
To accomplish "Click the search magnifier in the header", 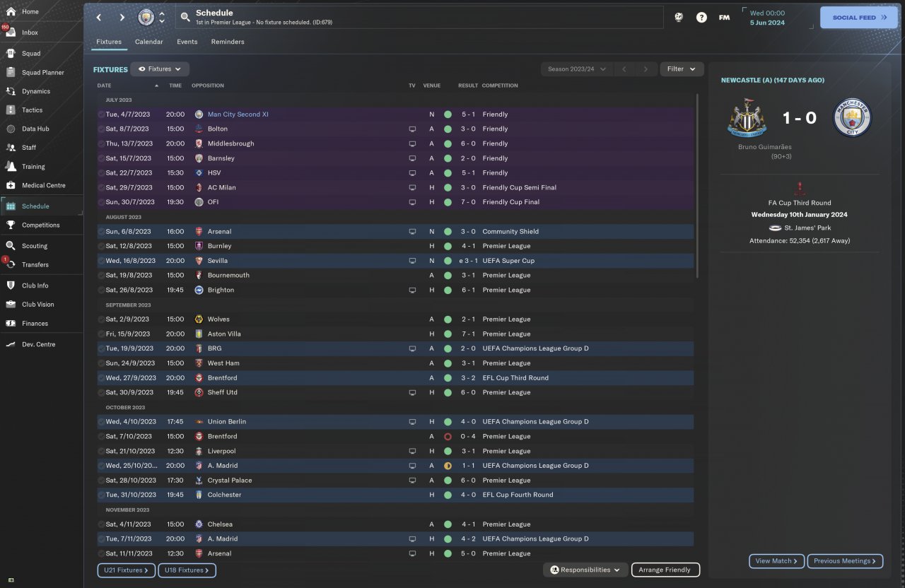I will (x=185, y=17).
